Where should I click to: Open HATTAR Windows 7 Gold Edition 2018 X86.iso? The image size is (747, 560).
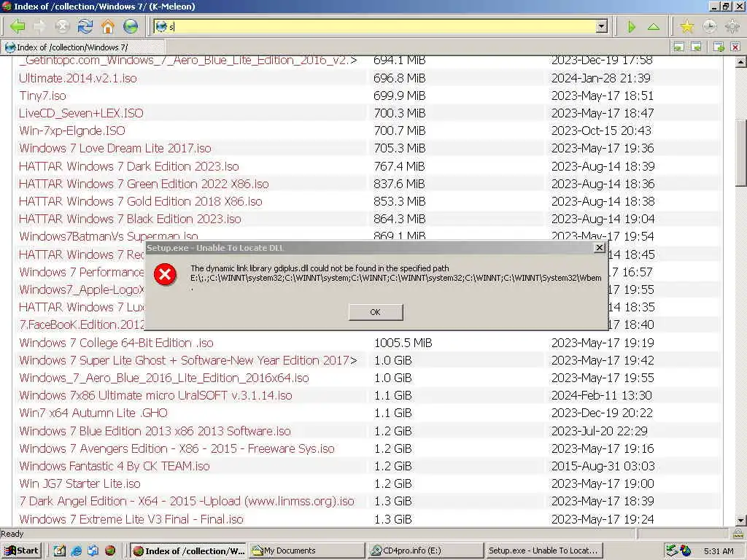click(141, 201)
